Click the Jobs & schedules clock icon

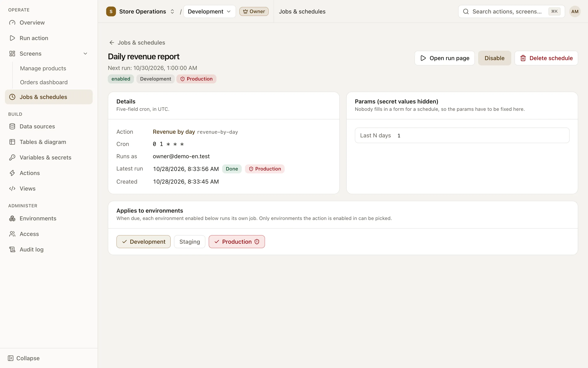point(12,97)
